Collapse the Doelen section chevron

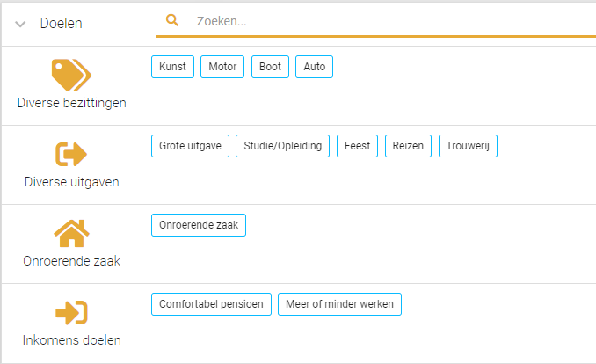tap(20, 25)
